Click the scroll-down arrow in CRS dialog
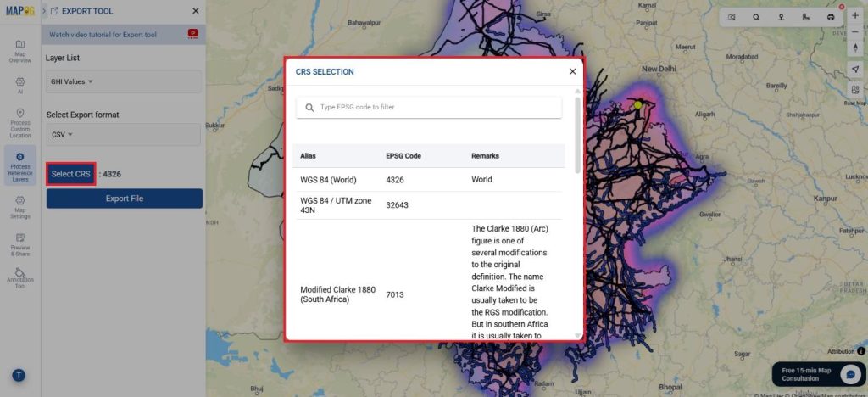The height and width of the screenshot is (397, 868). (x=578, y=336)
